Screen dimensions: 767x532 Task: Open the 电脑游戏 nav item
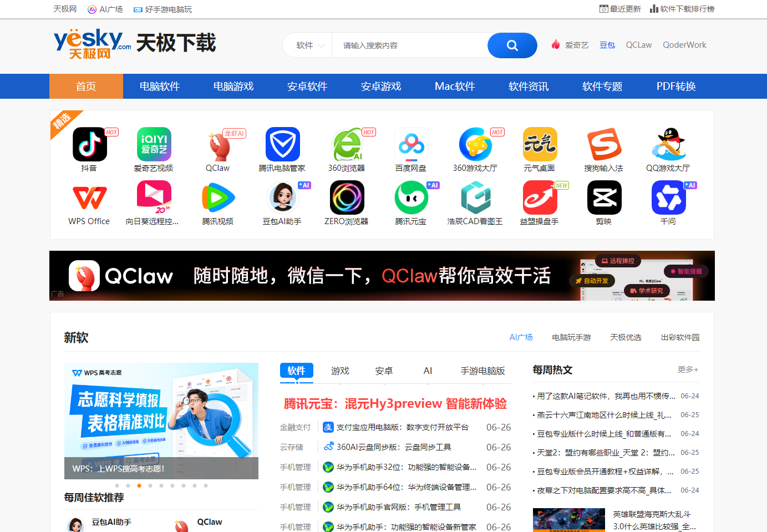(x=233, y=86)
